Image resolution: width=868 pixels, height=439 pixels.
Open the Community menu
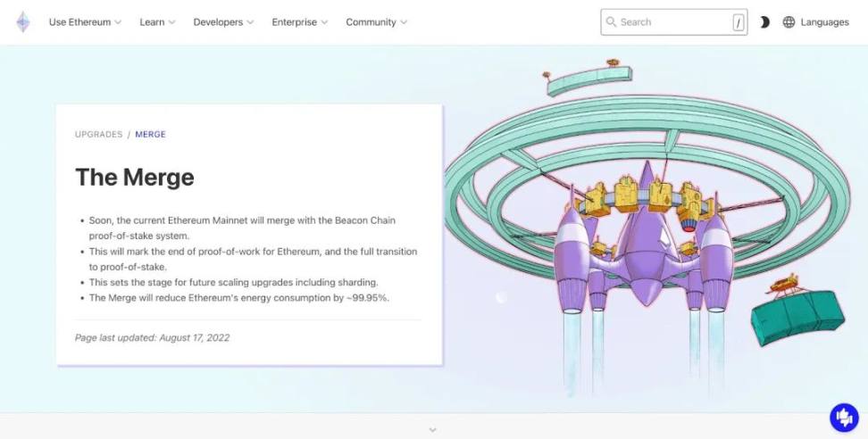(x=376, y=22)
